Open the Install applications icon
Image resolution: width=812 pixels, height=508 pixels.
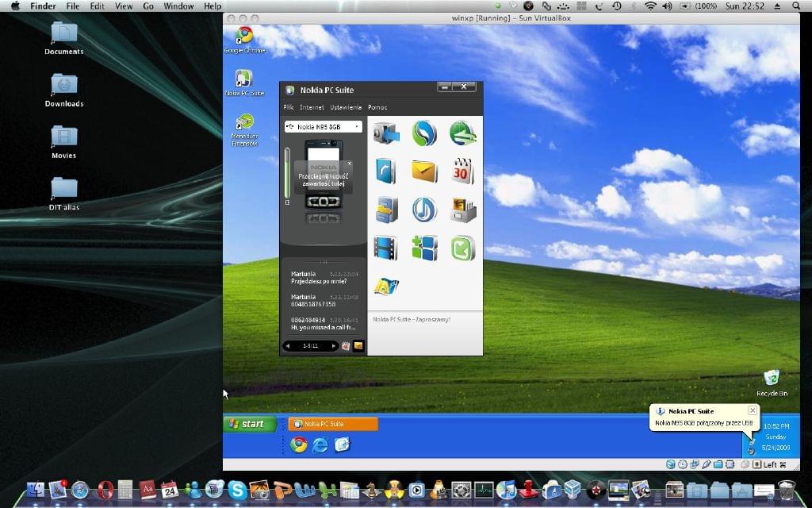pos(424,248)
